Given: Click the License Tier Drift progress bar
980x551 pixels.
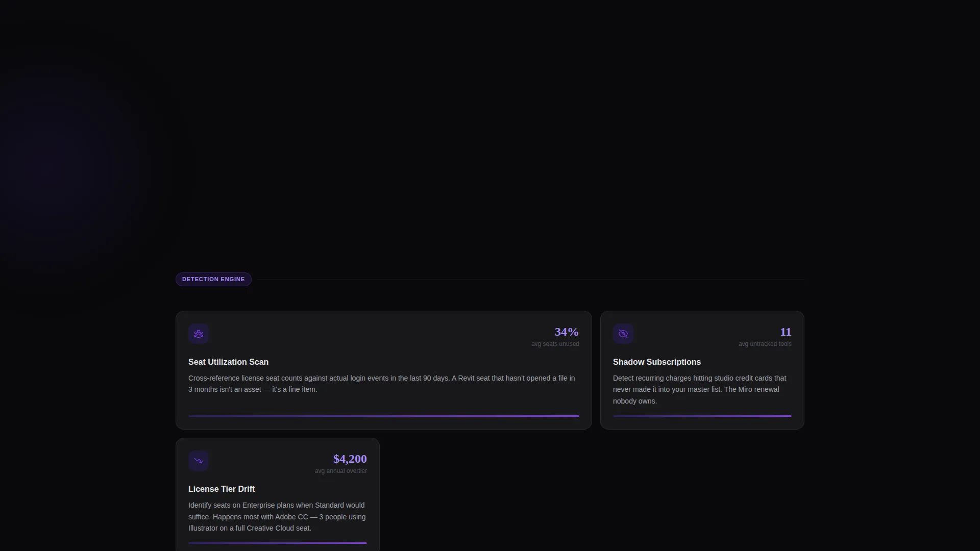Looking at the screenshot, I should (278, 543).
